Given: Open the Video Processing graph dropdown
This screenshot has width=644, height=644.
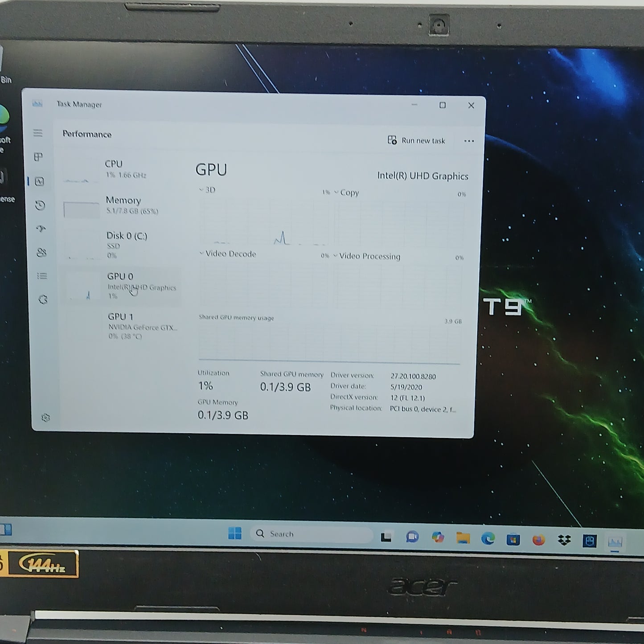Looking at the screenshot, I should [x=367, y=256].
